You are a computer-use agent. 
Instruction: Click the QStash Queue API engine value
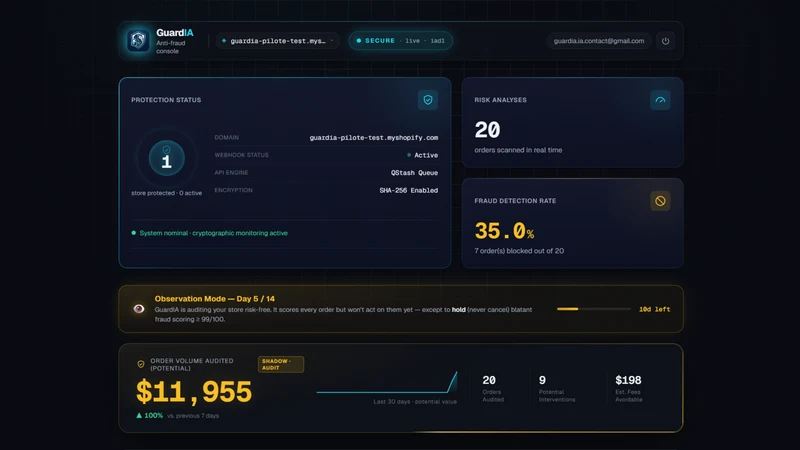(x=414, y=173)
